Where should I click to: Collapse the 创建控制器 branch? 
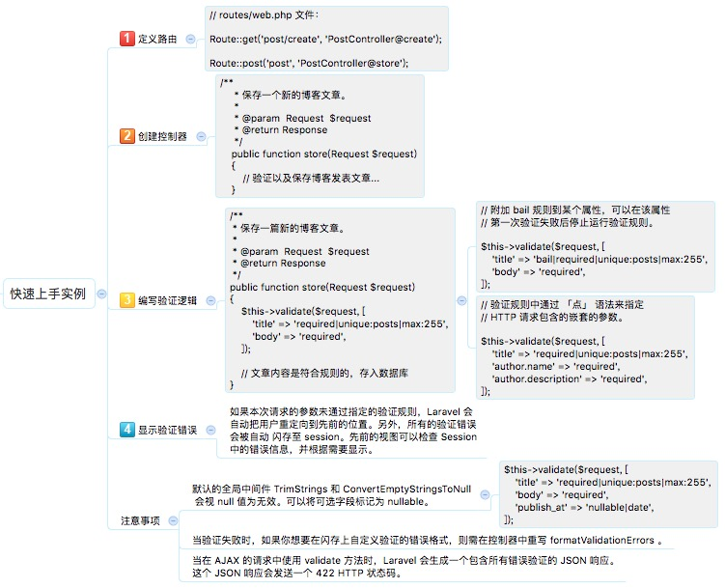(x=201, y=136)
